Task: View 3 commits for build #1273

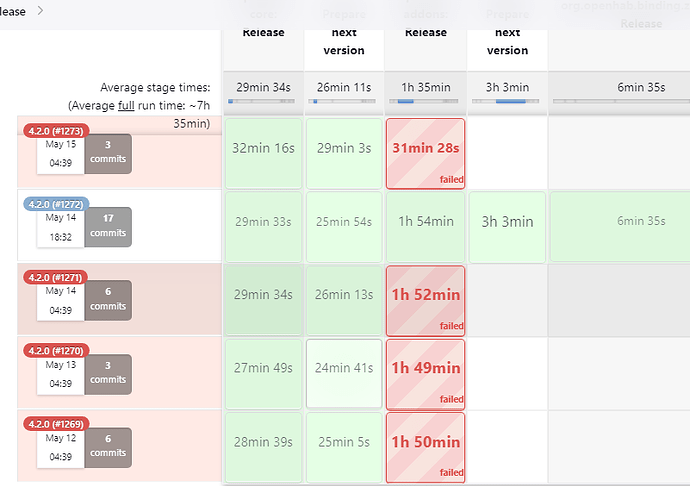Action: pos(108,153)
